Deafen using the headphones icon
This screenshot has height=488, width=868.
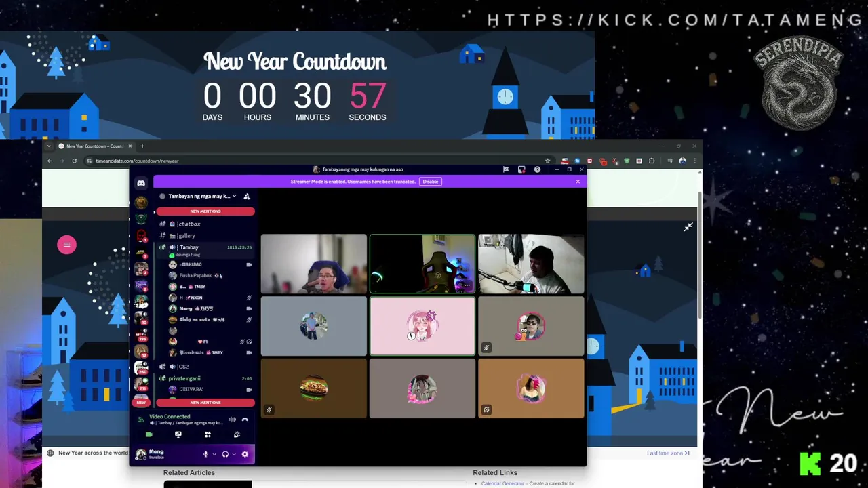[x=225, y=454]
